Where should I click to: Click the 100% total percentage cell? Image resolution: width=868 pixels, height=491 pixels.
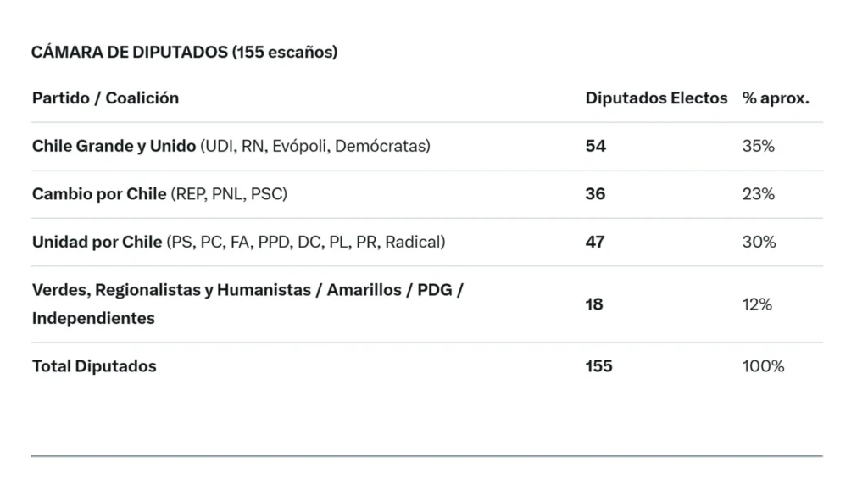click(763, 366)
